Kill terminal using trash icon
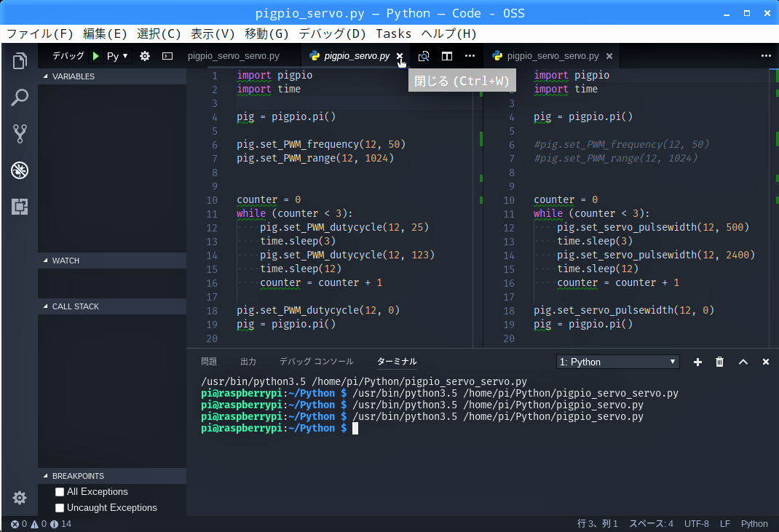The width and height of the screenshot is (779, 532). point(719,362)
